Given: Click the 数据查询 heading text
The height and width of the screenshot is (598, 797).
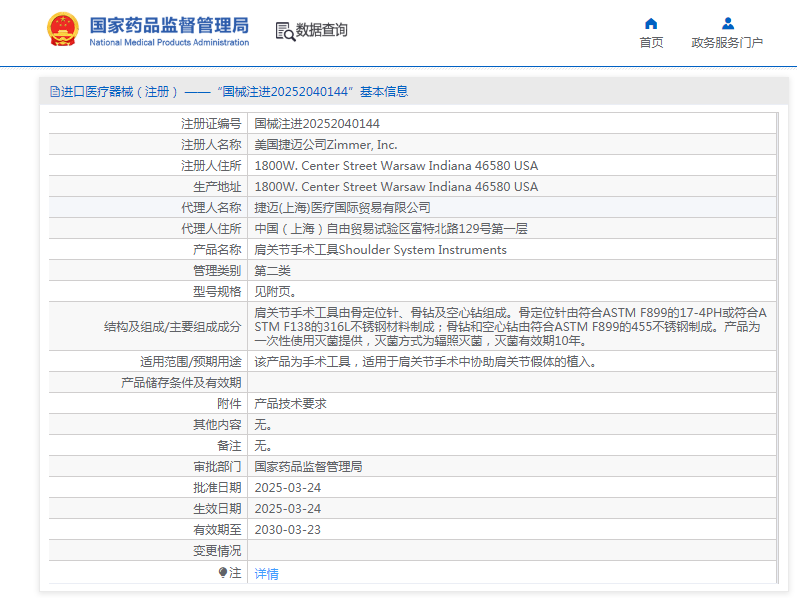Looking at the screenshot, I should pyautogui.click(x=322, y=30).
